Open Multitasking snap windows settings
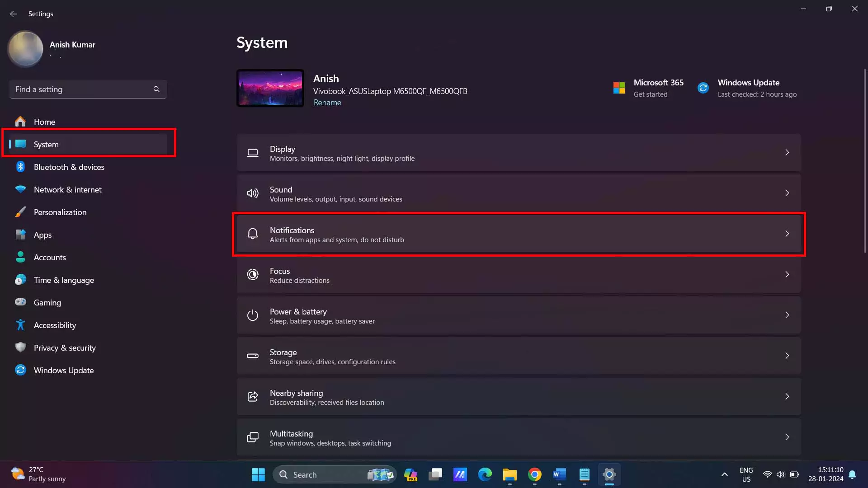 tap(519, 437)
